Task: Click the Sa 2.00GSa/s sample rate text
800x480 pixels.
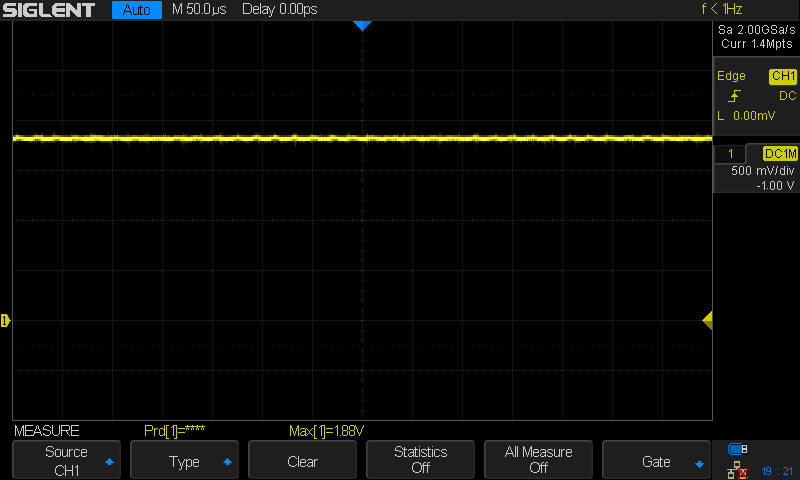Action: click(x=757, y=30)
